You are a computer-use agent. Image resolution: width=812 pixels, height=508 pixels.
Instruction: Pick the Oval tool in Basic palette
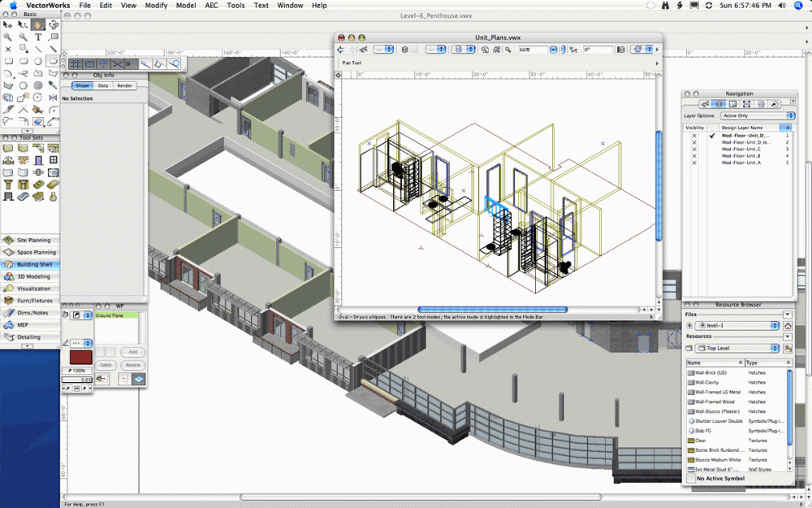53,61
